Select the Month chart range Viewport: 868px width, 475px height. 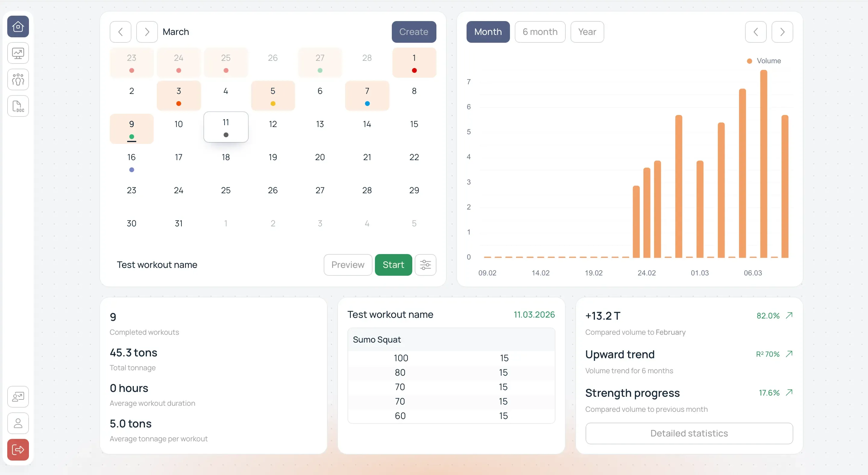(x=488, y=32)
